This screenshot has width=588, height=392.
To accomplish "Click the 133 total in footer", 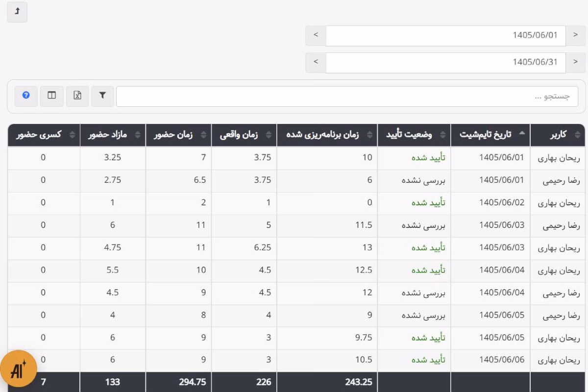I will point(113,382).
